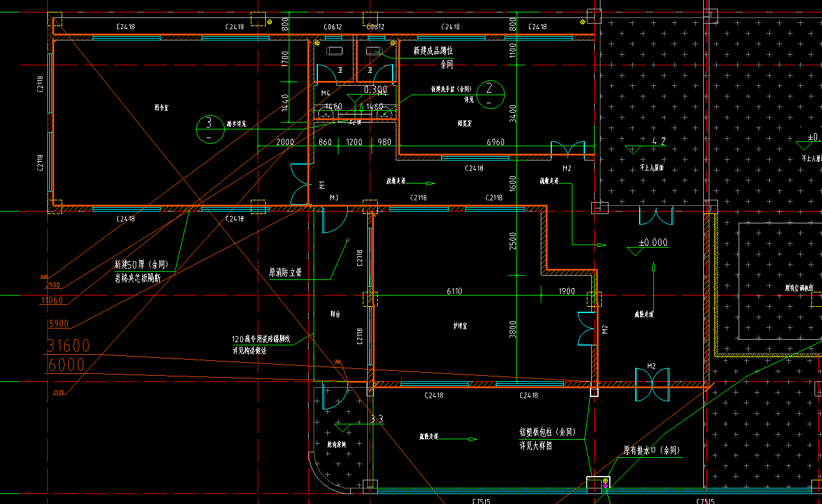Click the 详见大样图 note
Viewport: 822px width, 504px height.
point(536,446)
